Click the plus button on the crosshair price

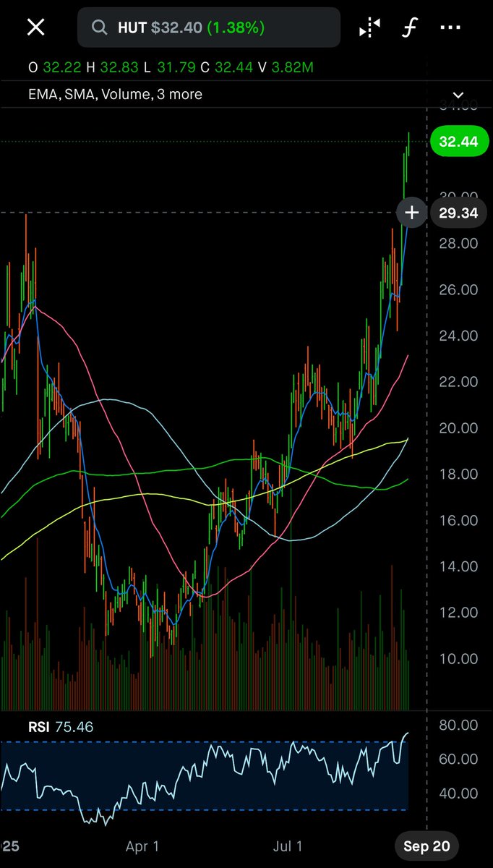tap(412, 213)
